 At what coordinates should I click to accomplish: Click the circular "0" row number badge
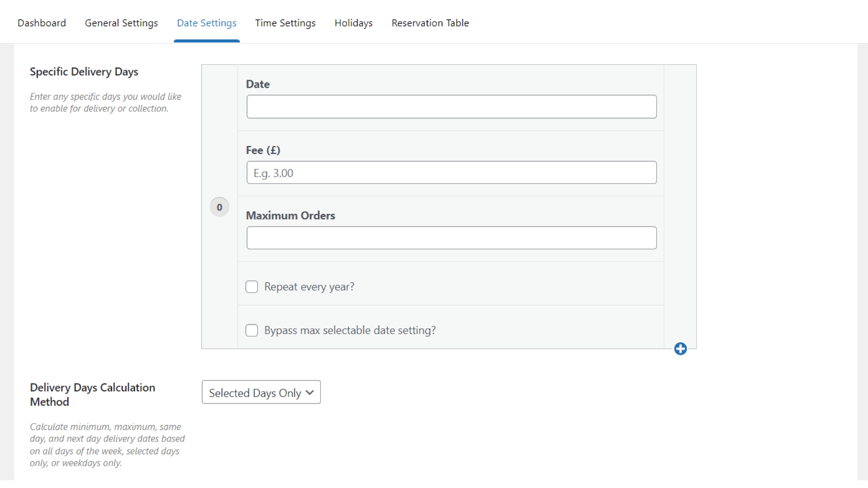tap(219, 206)
